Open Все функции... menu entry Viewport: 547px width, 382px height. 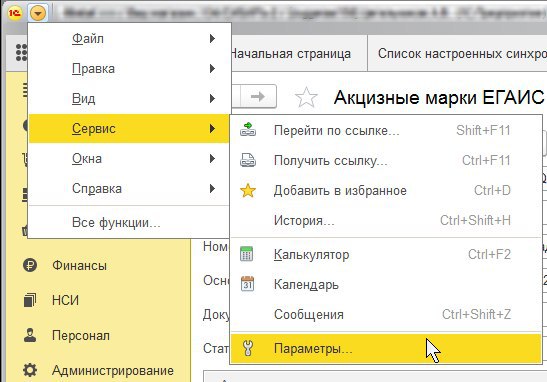pyautogui.click(x=129, y=223)
